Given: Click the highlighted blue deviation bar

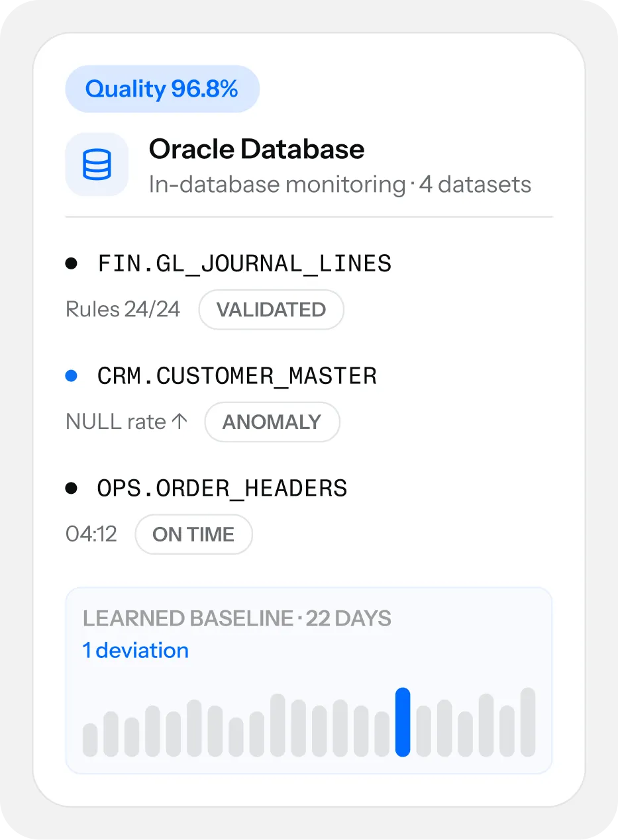Looking at the screenshot, I should [x=403, y=722].
